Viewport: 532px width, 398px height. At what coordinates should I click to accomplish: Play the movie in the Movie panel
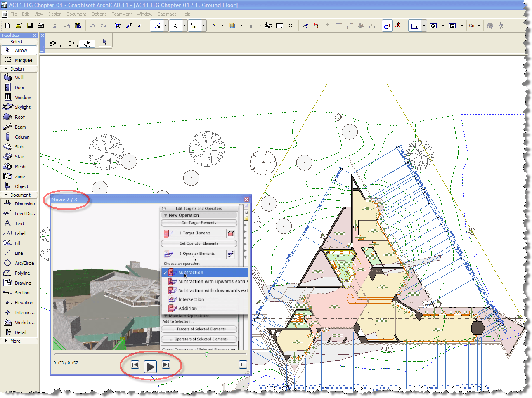pyautogui.click(x=150, y=366)
